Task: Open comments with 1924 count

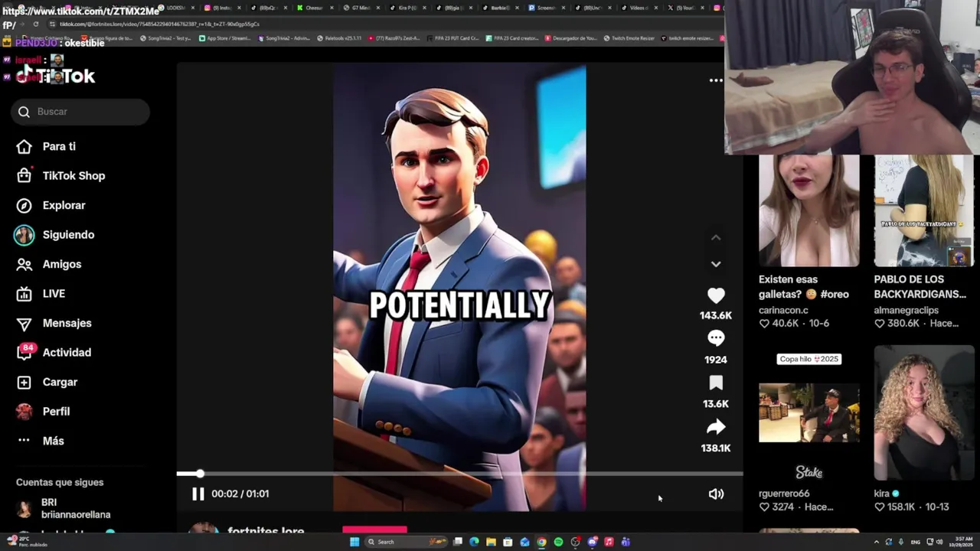Action: pyautogui.click(x=716, y=338)
